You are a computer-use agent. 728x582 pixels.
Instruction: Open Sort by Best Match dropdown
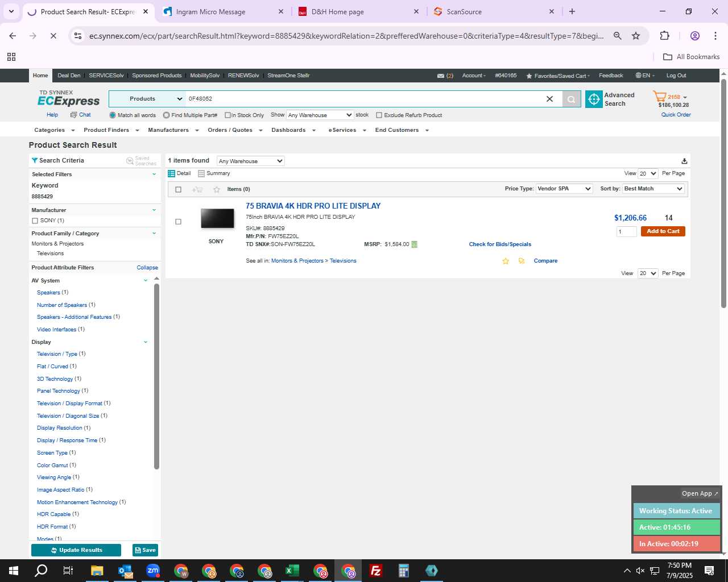click(x=653, y=189)
